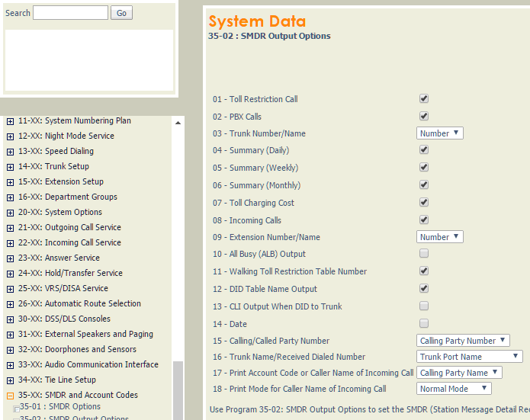
Task: Expand the 31-XX External Speakers and Paging node
Action: coord(10,335)
